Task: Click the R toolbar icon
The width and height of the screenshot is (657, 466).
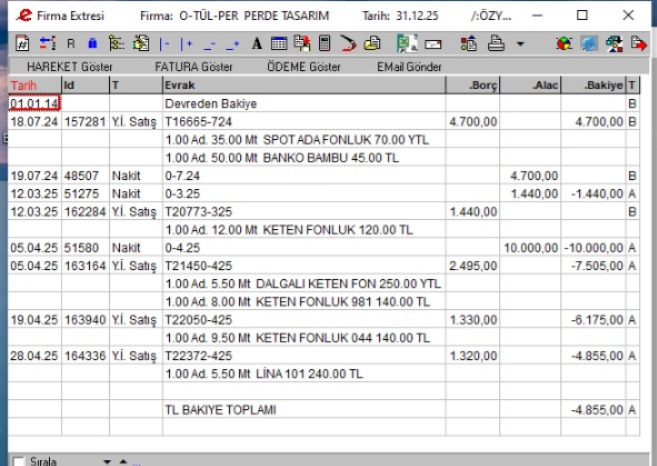Action: (x=71, y=44)
